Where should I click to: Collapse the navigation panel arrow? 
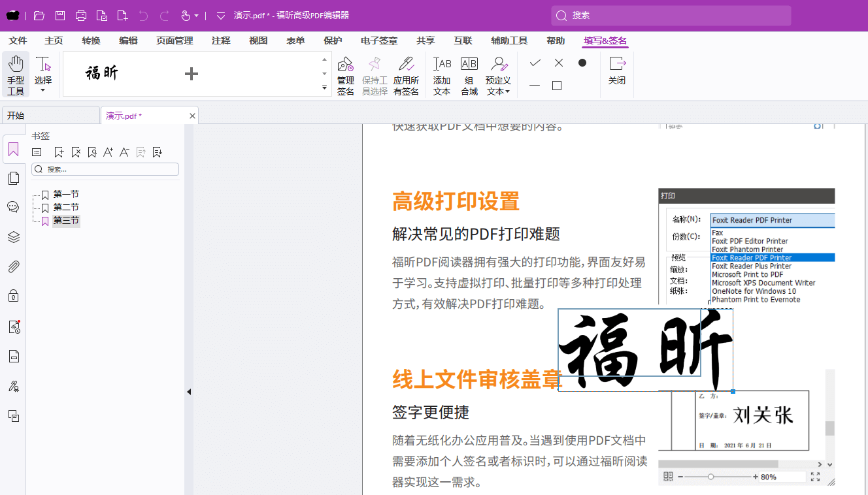tap(189, 392)
